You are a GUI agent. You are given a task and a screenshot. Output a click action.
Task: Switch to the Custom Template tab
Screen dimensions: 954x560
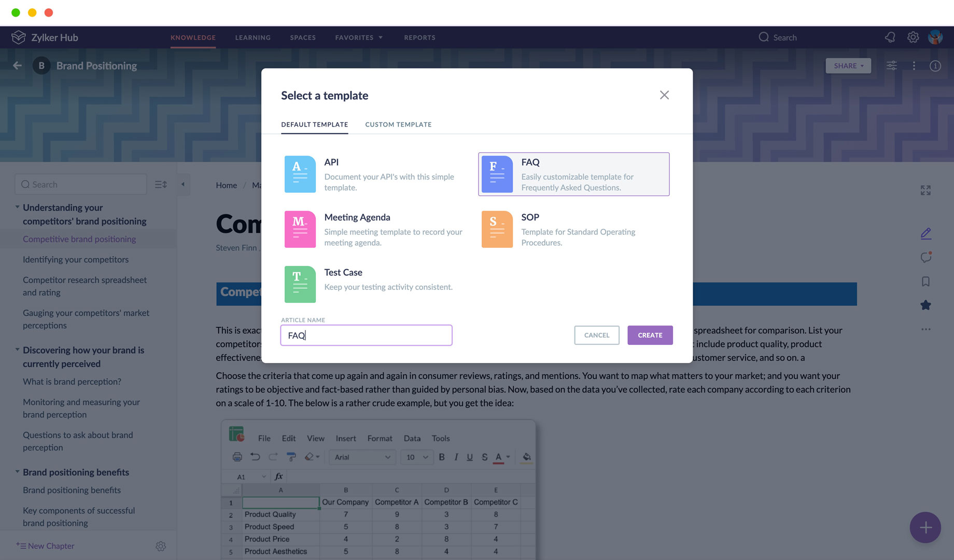pyautogui.click(x=398, y=124)
